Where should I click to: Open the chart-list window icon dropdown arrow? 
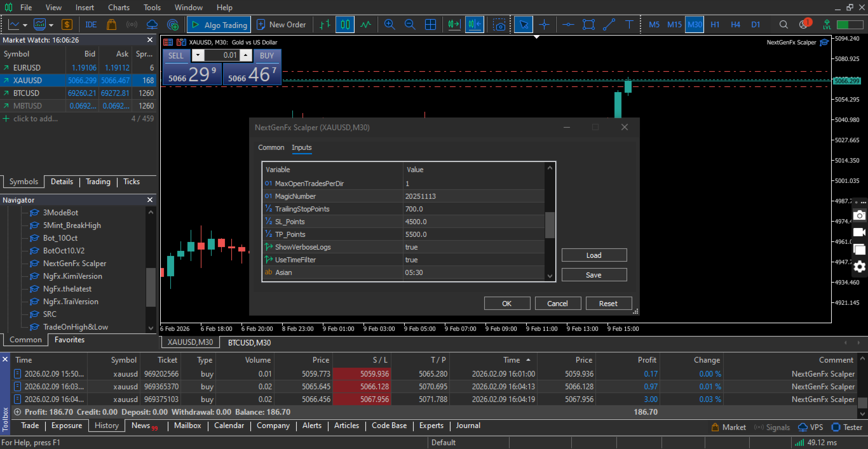[x=50, y=25]
